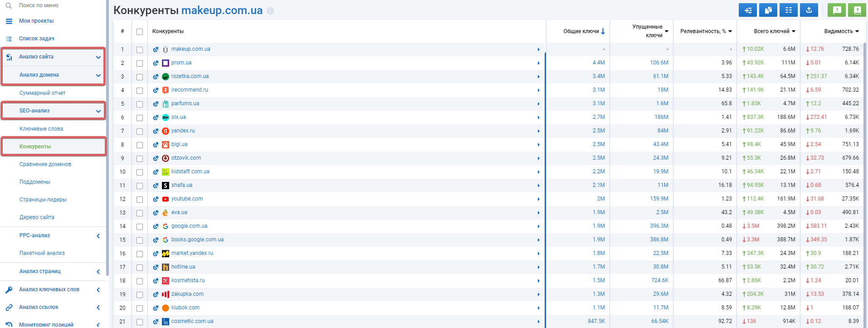Click the blue columns layout toolbar icon
The height and width of the screenshot is (328, 868).
(x=789, y=10)
